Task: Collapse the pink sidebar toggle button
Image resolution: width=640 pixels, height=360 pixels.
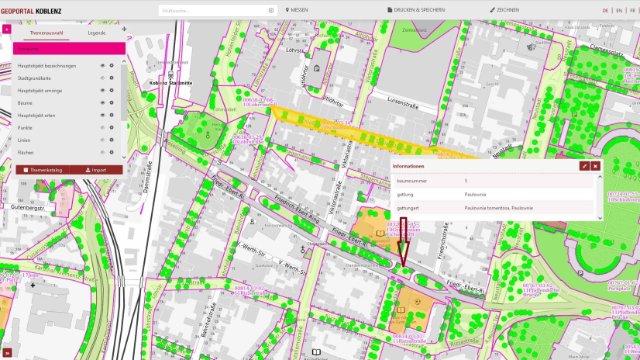Action: [7, 29]
